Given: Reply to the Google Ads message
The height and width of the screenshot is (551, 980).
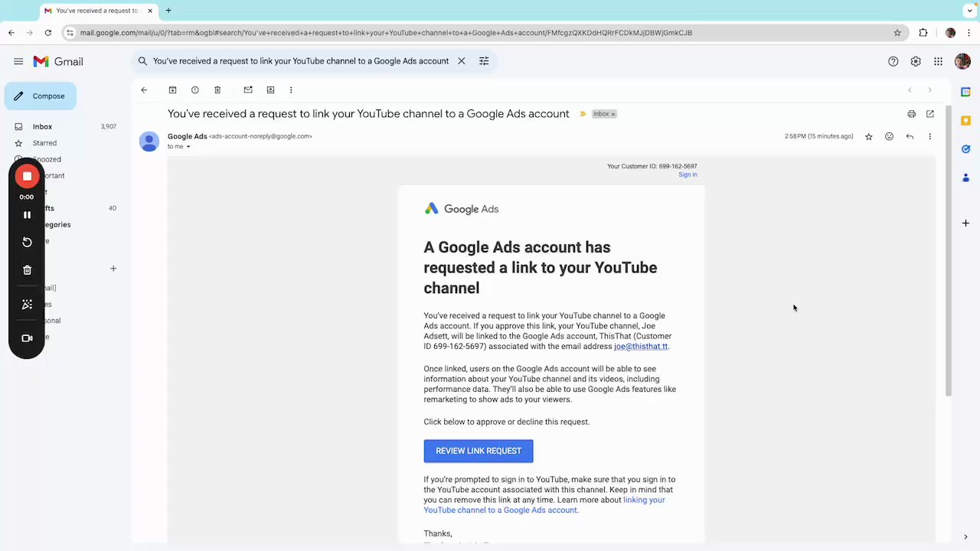Looking at the screenshot, I should pos(910,136).
